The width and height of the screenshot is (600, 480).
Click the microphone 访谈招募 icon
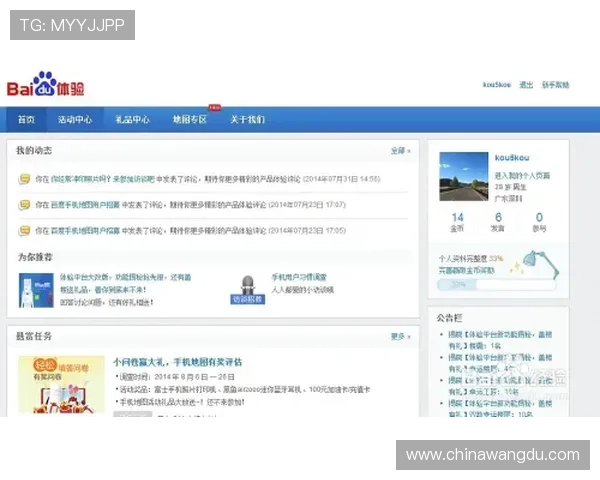pyautogui.click(x=248, y=290)
